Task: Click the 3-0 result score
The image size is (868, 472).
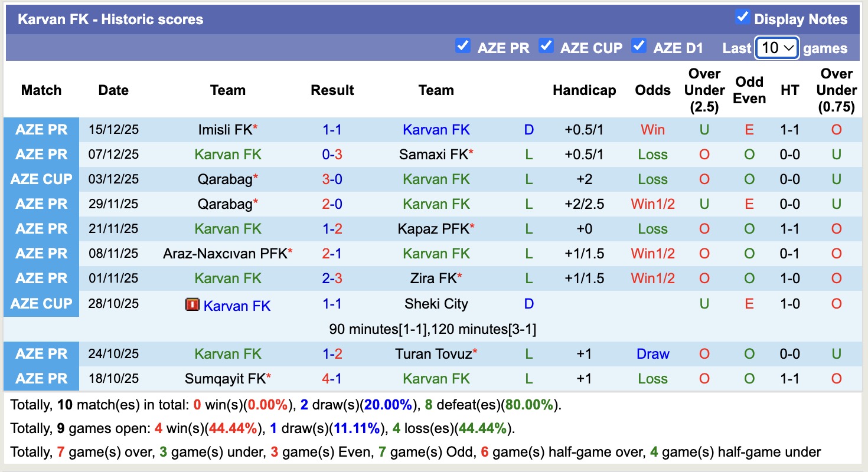Action: click(x=332, y=179)
